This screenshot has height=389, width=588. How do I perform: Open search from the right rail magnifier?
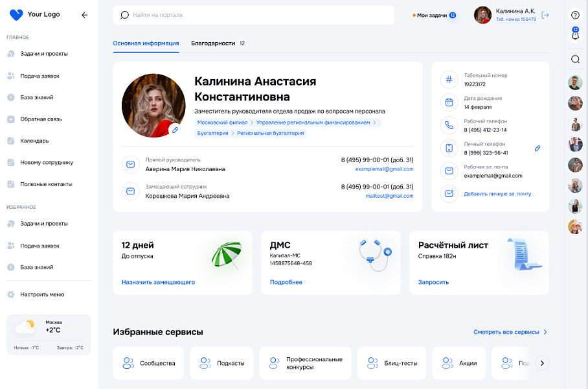(575, 59)
